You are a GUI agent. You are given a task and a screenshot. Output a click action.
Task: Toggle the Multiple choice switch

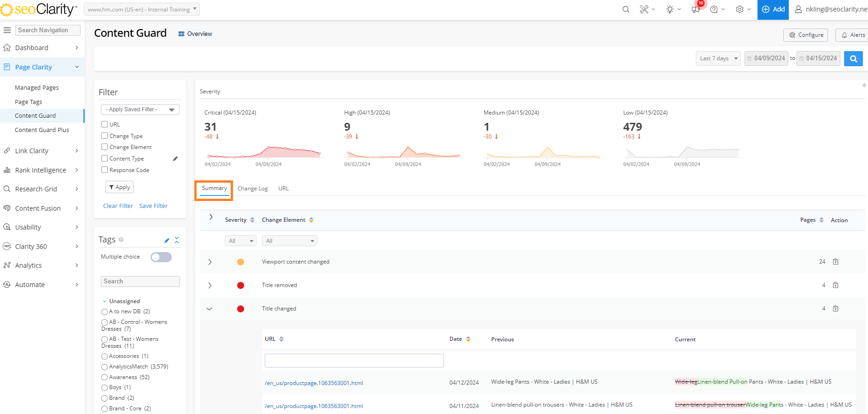point(161,257)
